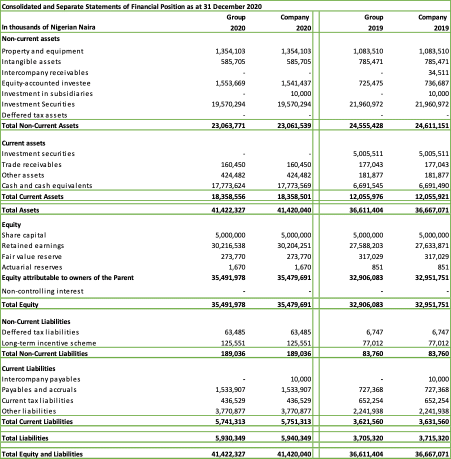
Task: Select Cash and cash equivalents Group 2020 value
Action: pyautogui.click(x=228, y=186)
